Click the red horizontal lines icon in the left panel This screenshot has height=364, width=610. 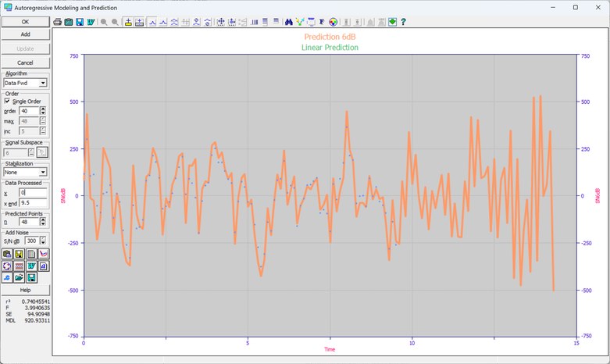coord(19,266)
